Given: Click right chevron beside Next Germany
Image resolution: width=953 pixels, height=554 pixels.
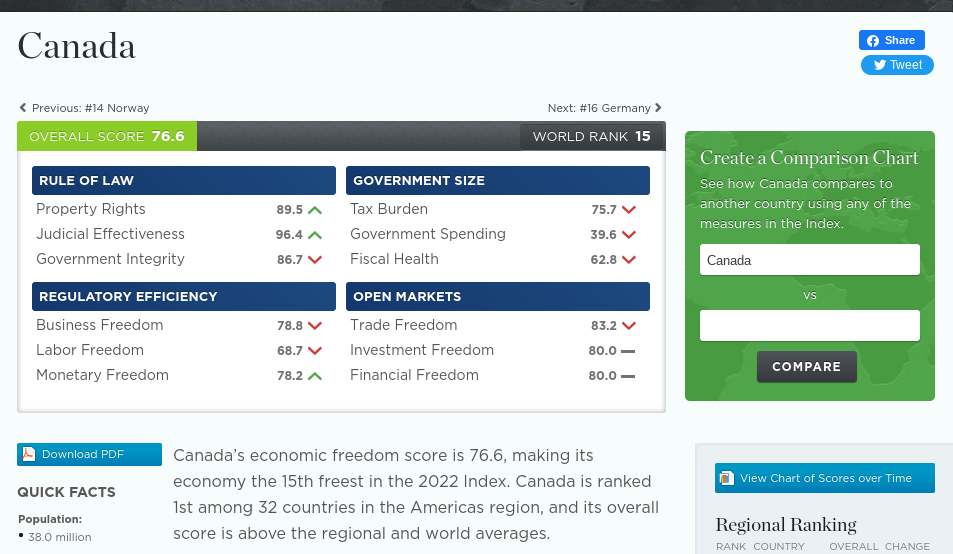Looking at the screenshot, I should 658,108.
